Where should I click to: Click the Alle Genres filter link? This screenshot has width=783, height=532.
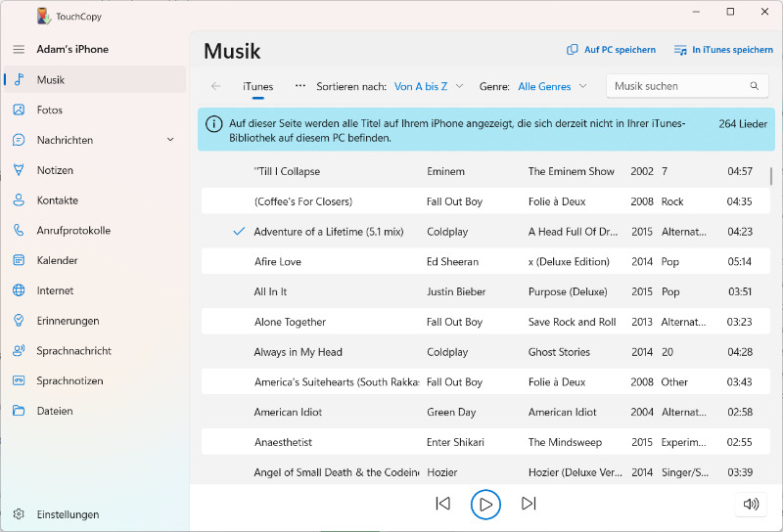(x=544, y=86)
